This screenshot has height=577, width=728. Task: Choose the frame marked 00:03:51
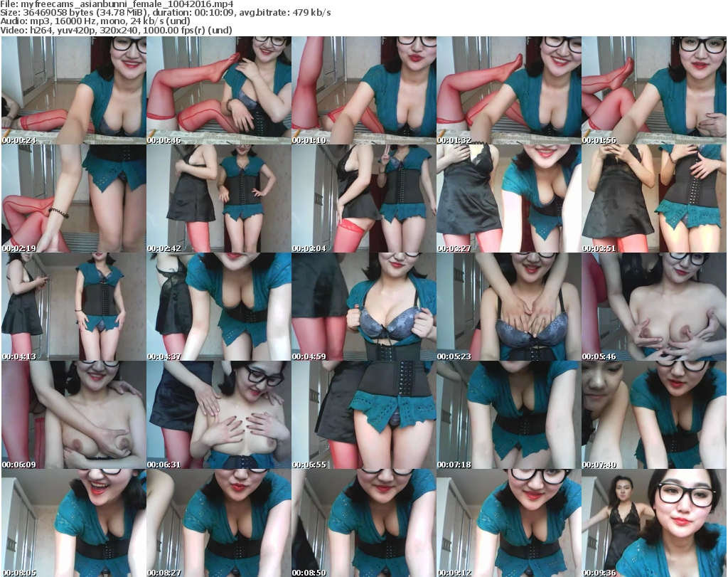click(x=653, y=198)
